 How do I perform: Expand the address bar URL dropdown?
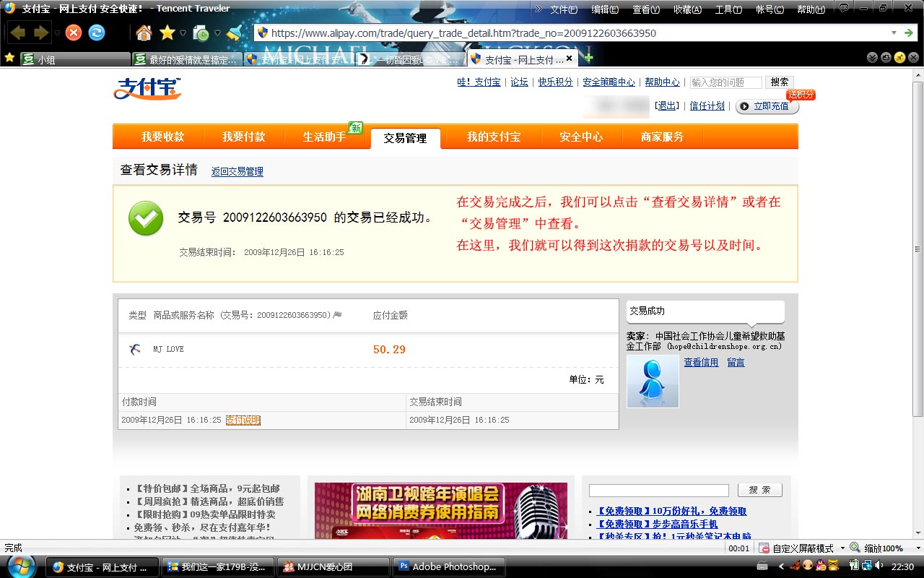(893, 33)
